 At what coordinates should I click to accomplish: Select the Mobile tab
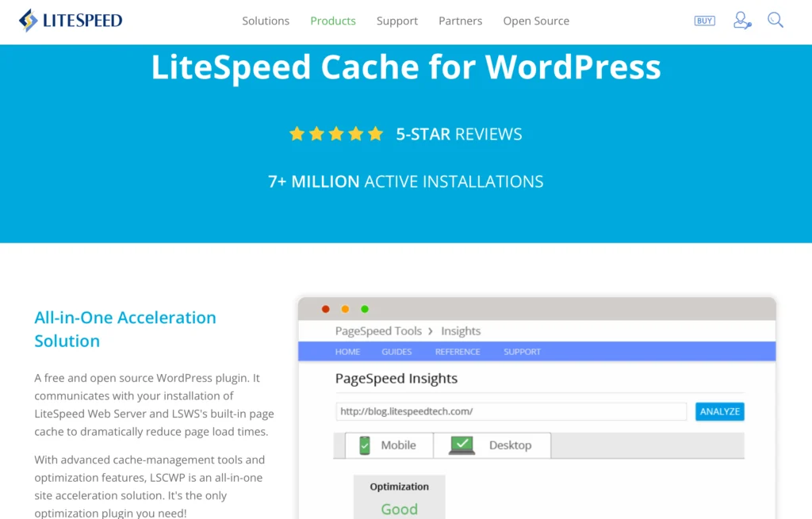(x=389, y=445)
